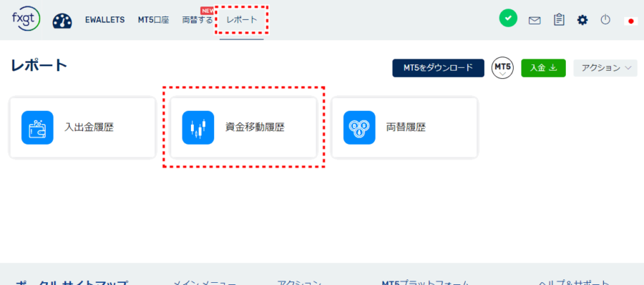Open the clipboard notes icon
This screenshot has width=644, height=285.
[x=559, y=20]
